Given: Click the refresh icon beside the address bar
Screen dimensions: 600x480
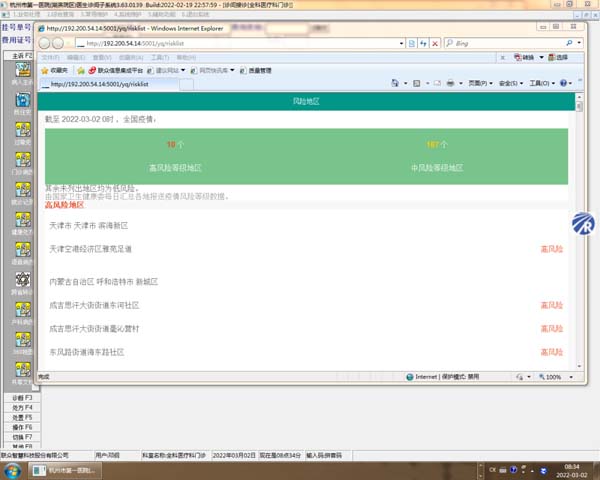Looking at the screenshot, I should click(x=424, y=44).
